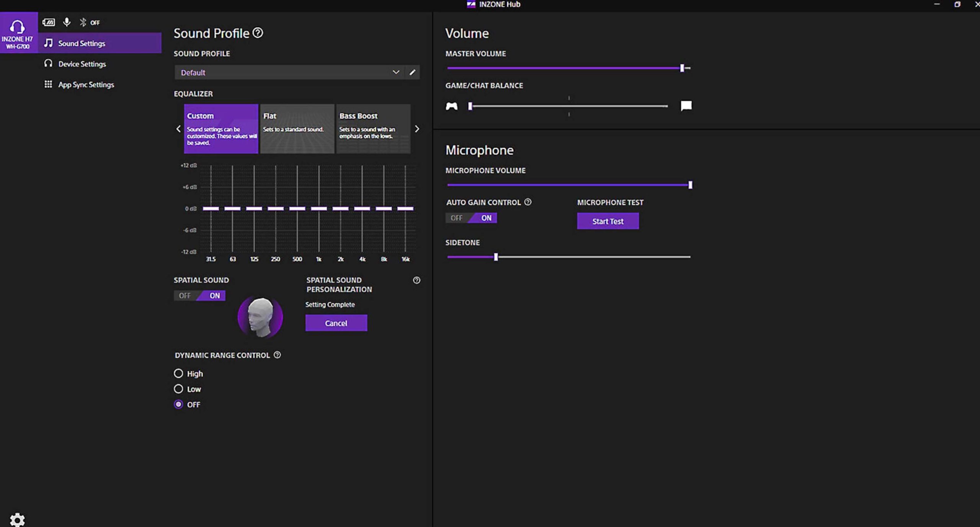980x527 pixels.
Task: Open App Sync Settings menu item
Action: coord(86,85)
